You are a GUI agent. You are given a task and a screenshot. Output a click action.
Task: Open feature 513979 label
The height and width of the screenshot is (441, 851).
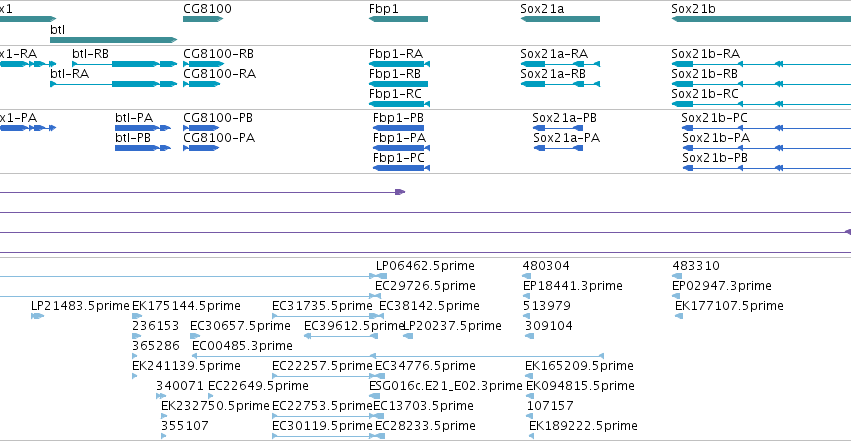click(547, 306)
